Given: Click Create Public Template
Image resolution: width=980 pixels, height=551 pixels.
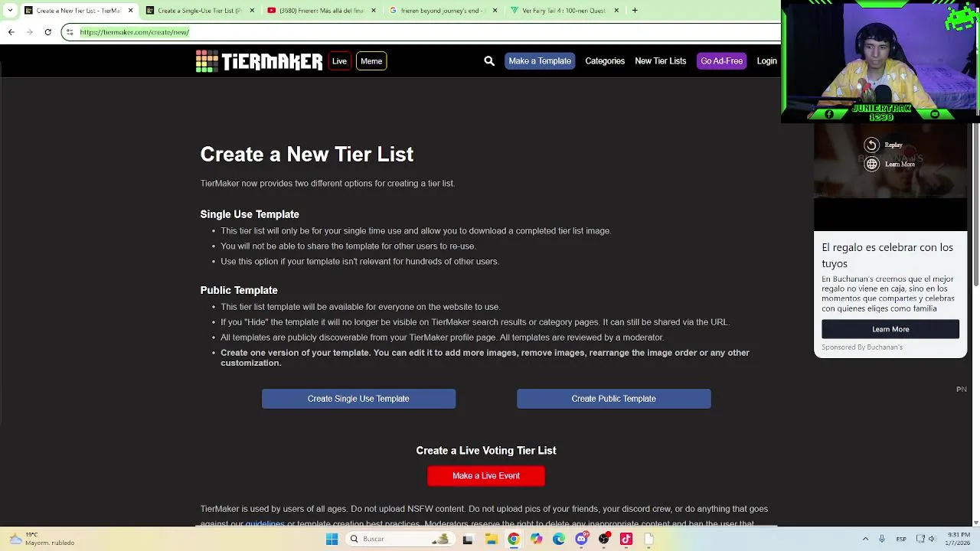Looking at the screenshot, I should point(613,399).
